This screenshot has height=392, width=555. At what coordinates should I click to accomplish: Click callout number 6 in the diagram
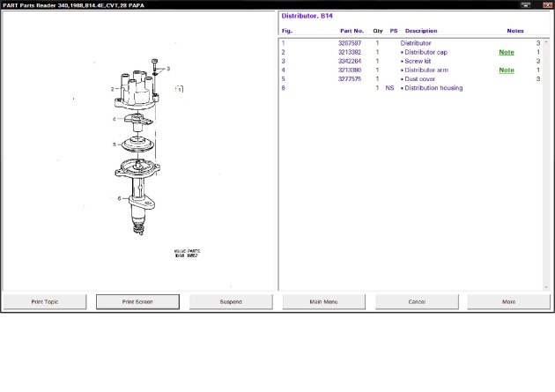coord(120,198)
